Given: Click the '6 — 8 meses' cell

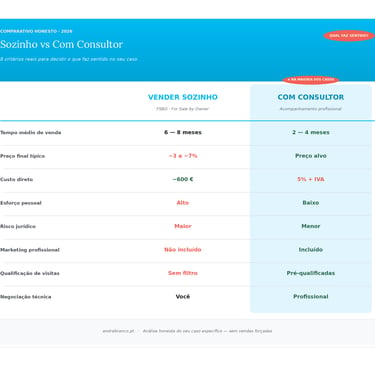Looking at the screenshot, I should point(183,132).
